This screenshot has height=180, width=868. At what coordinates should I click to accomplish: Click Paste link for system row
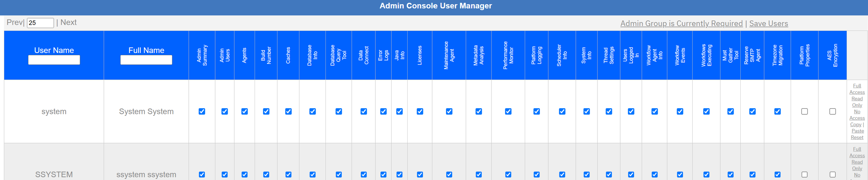pyautogui.click(x=858, y=131)
